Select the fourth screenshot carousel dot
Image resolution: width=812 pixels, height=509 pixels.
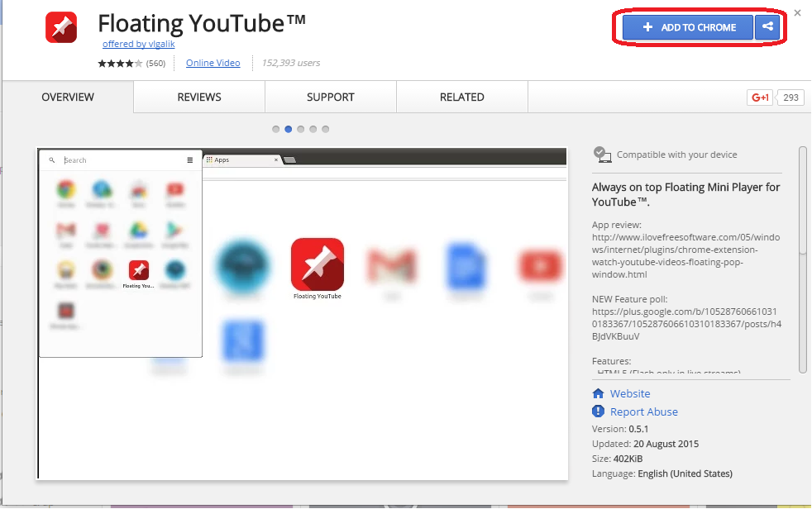coord(313,130)
